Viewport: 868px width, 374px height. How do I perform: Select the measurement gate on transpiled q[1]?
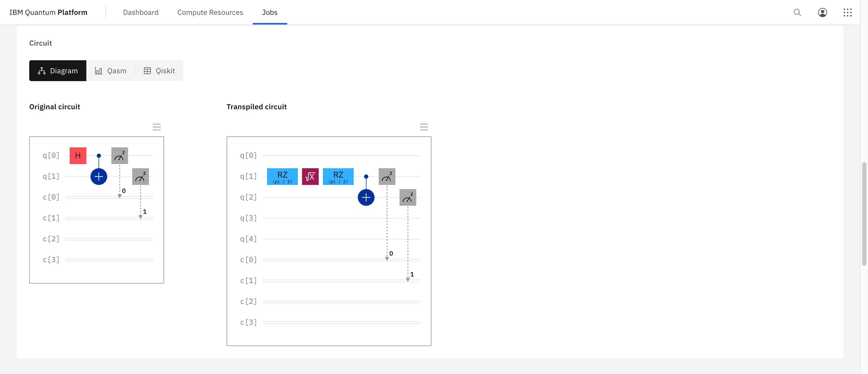tap(387, 177)
